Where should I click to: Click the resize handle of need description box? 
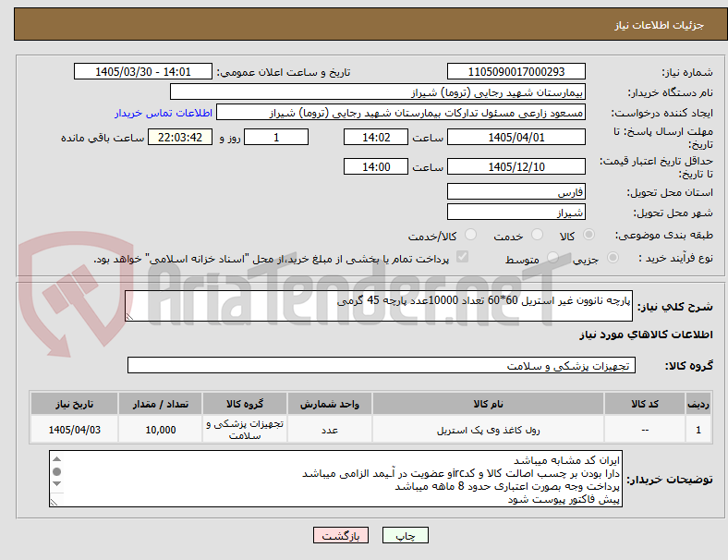(x=129, y=316)
